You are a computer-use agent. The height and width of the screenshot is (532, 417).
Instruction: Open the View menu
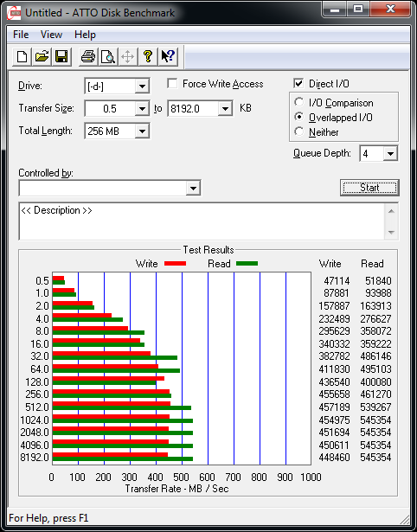coord(51,35)
